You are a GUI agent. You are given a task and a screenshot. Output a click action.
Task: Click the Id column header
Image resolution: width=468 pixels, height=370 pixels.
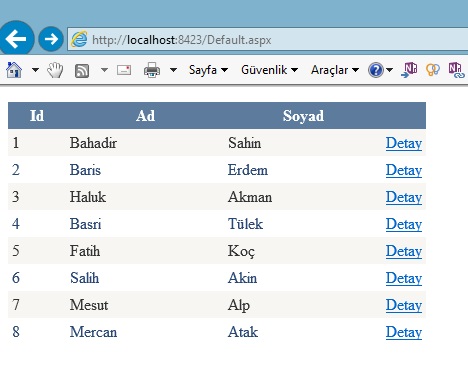pos(37,116)
